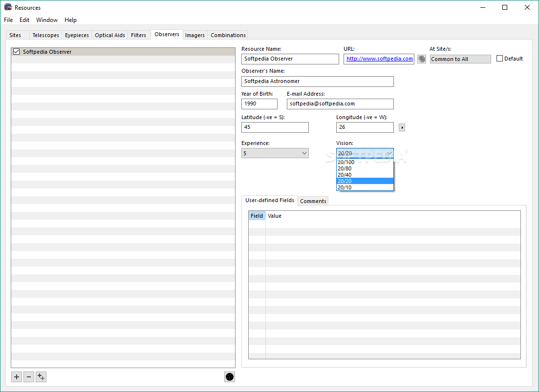Click the duplicate observer button
Viewport: 539px width, 392px height.
[41, 377]
